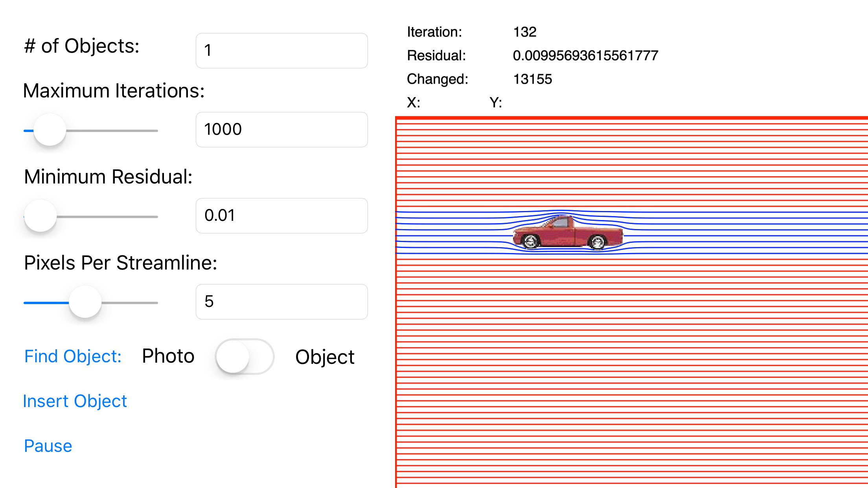868x488 pixels.
Task: Click the Minimum Residual slider knob
Action: (40, 216)
